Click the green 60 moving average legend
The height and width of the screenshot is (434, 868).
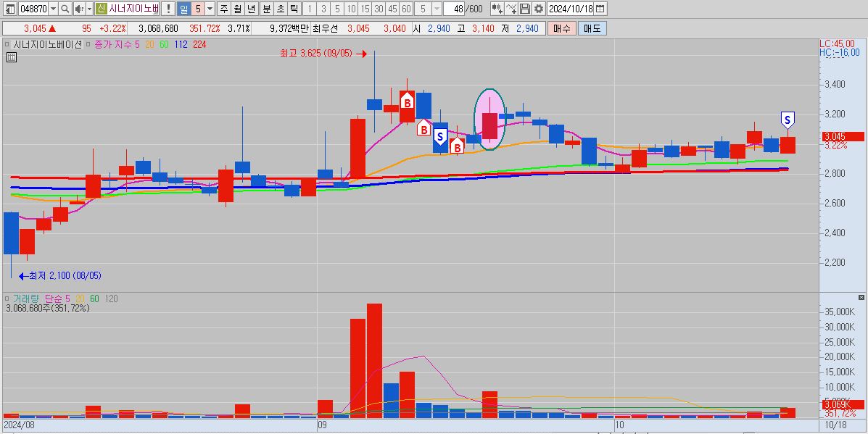tap(164, 45)
